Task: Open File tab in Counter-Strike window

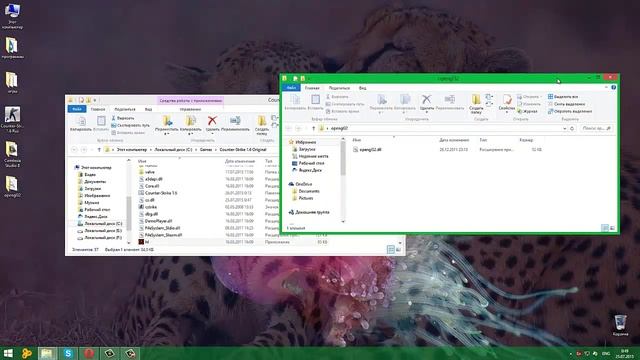Action: pos(77,109)
